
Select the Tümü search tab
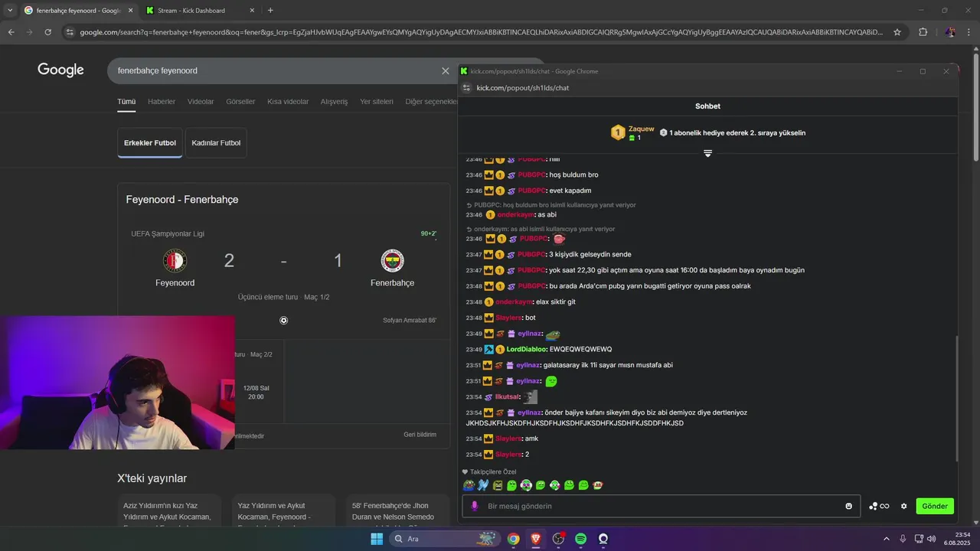click(x=126, y=102)
